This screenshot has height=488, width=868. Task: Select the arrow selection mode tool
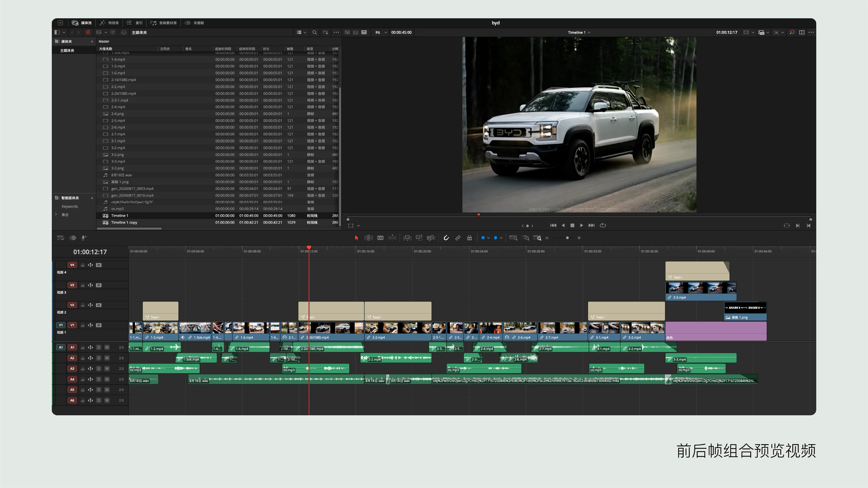point(357,238)
